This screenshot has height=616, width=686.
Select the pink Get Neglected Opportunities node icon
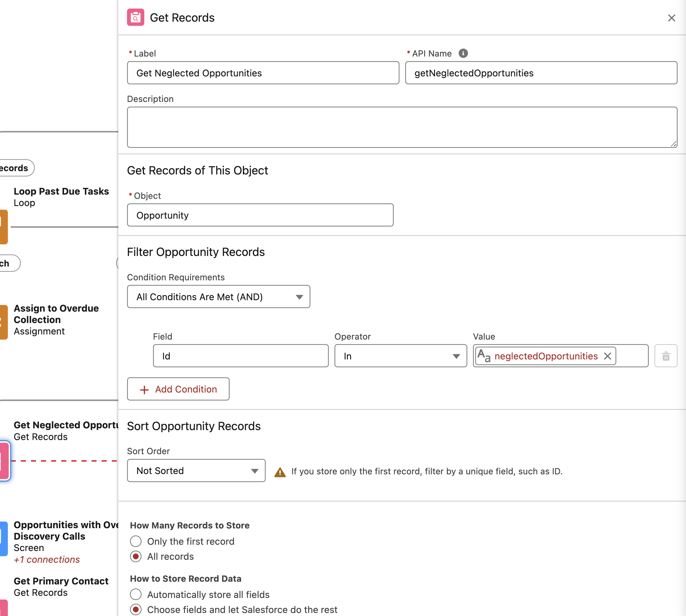[x=5, y=460]
